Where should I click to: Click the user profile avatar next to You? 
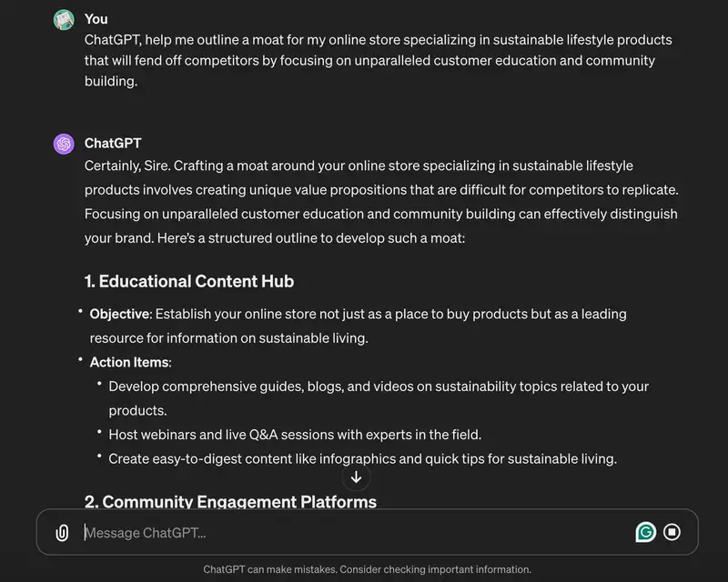64,19
